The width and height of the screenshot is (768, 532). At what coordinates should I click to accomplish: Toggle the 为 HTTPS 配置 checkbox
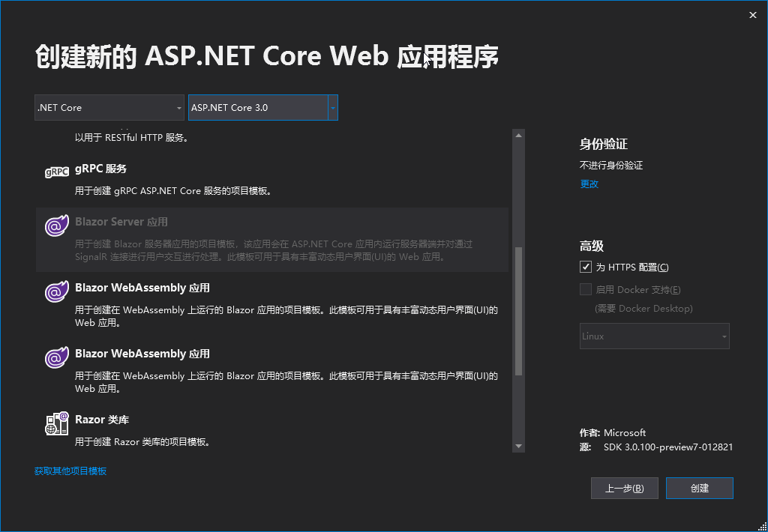585,267
